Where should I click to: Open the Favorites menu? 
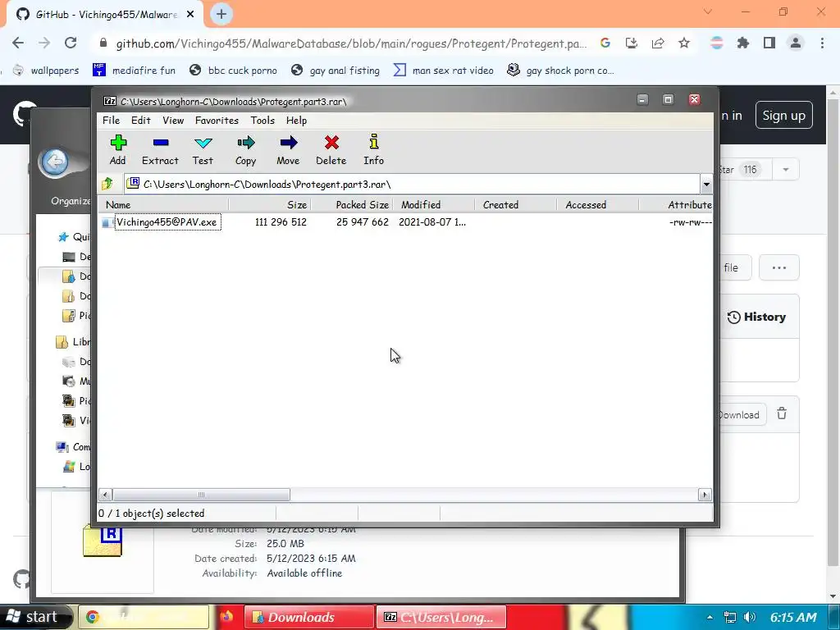[x=217, y=121]
